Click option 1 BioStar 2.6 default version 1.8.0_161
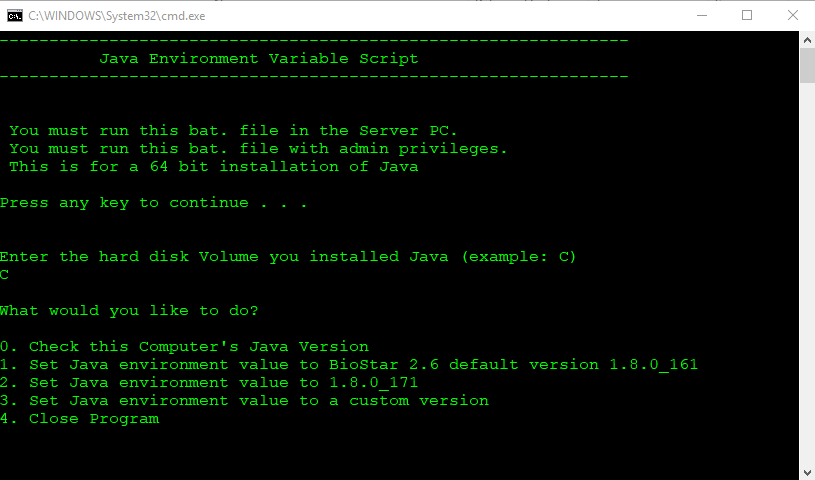The image size is (815, 480). point(349,365)
